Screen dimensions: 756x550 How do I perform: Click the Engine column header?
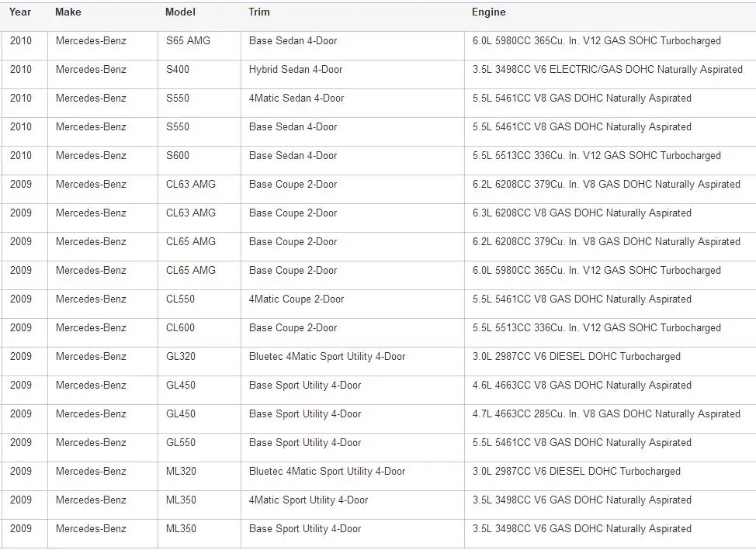click(489, 12)
